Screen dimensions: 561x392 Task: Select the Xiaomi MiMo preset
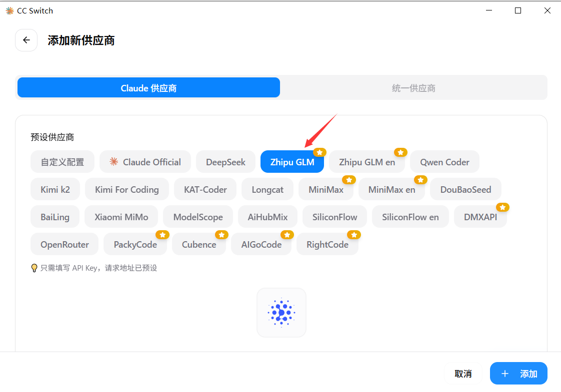point(121,217)
